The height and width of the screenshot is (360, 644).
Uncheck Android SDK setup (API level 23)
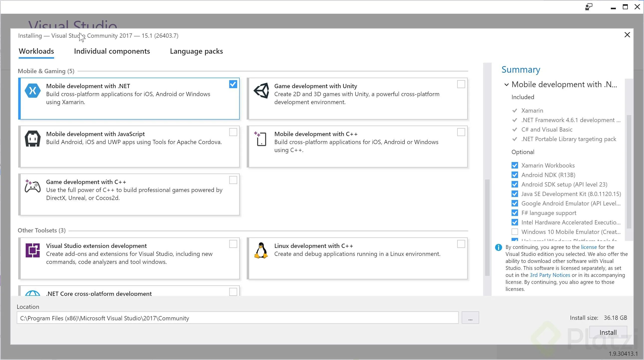[x=515, y=184]
